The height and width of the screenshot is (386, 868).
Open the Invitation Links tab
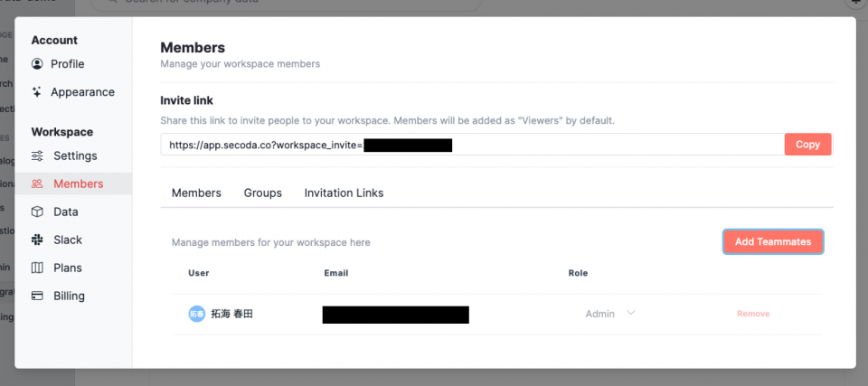(344, 193)
